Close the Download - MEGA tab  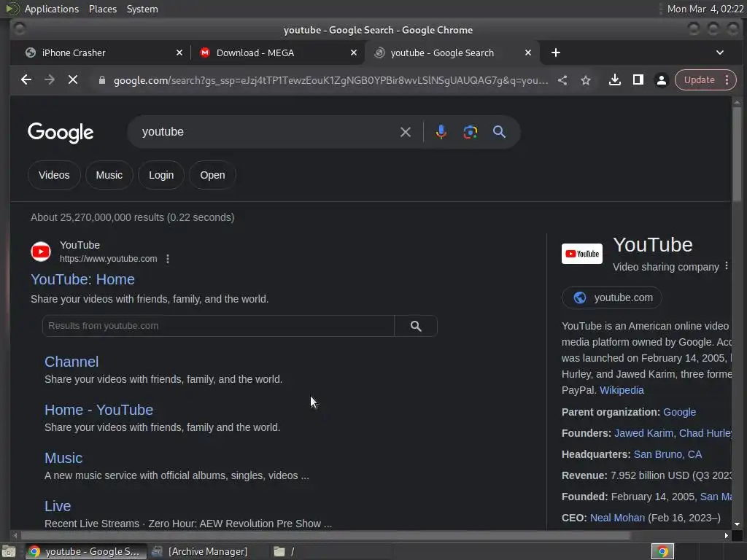point(354,52)
